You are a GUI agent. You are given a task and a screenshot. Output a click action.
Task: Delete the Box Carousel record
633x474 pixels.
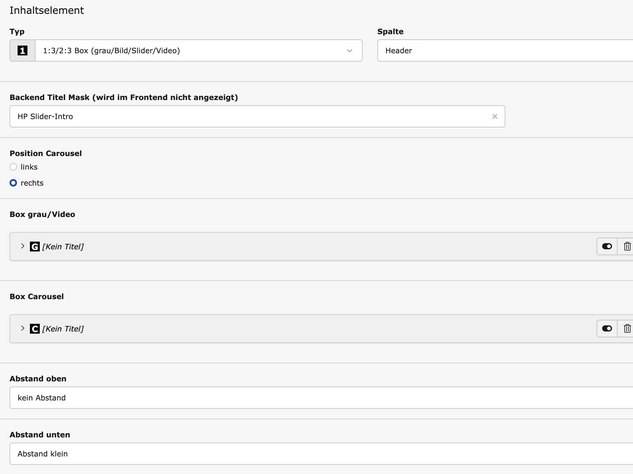tap(627, 329)
